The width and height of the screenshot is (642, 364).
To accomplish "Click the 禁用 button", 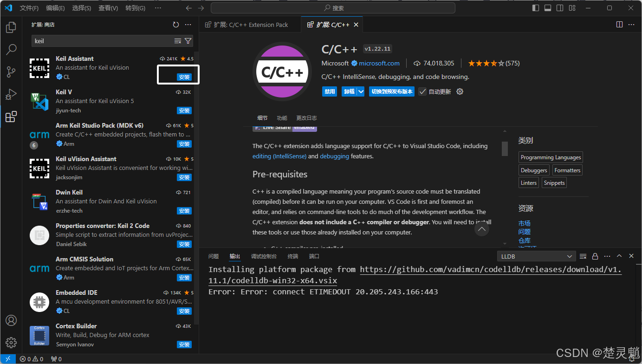I will (x=330, y=91).
